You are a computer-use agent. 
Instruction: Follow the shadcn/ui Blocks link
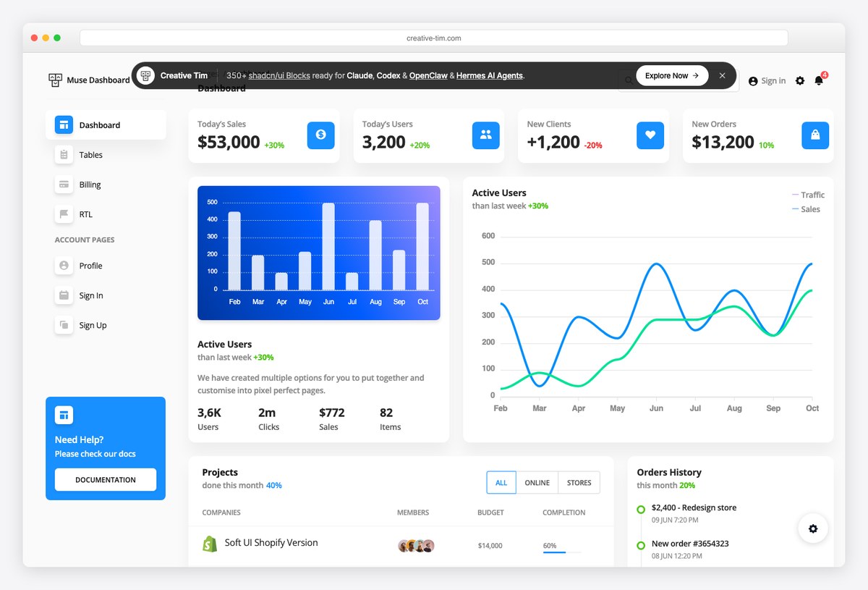tap(279, 75)
